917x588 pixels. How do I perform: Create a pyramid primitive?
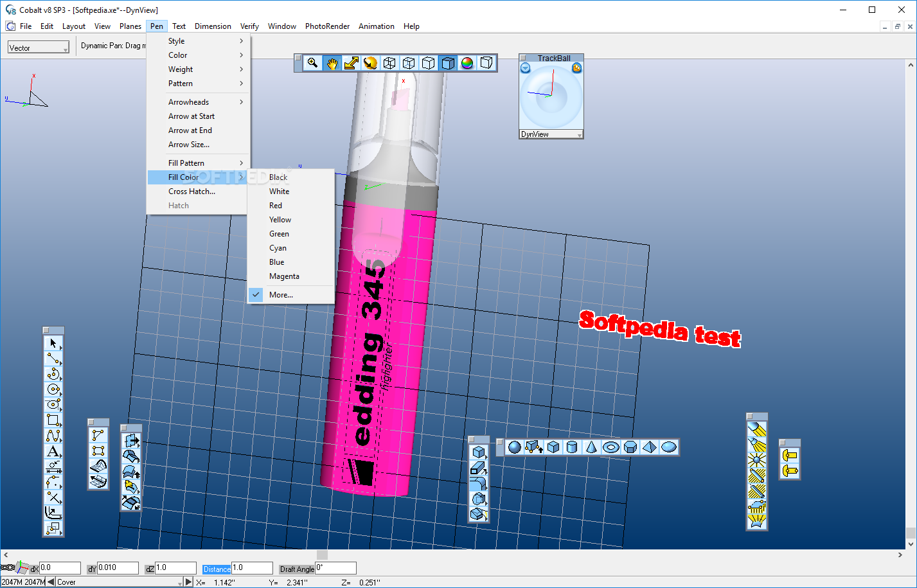[649, 447]
